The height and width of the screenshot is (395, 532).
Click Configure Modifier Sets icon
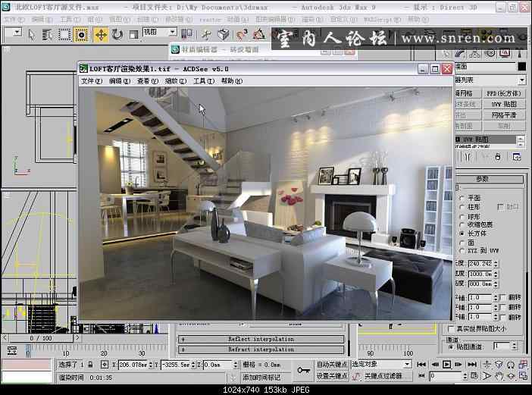tap(516, 157)
